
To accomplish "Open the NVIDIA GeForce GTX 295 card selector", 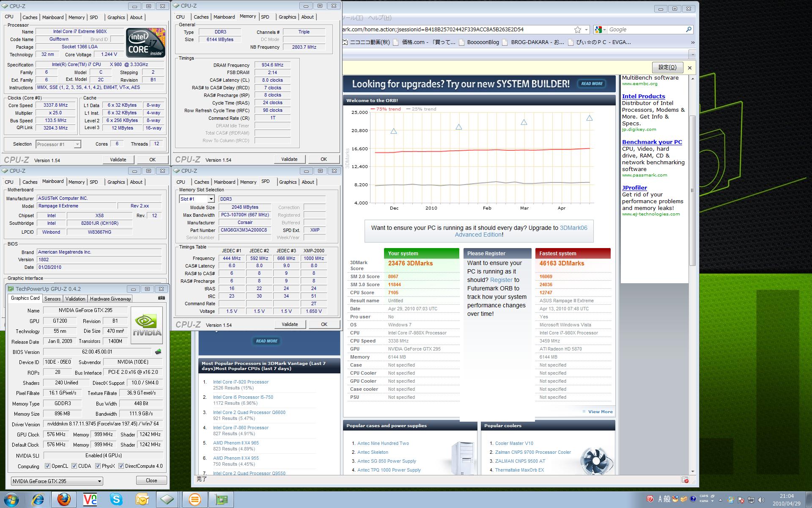I will [57, 481].
